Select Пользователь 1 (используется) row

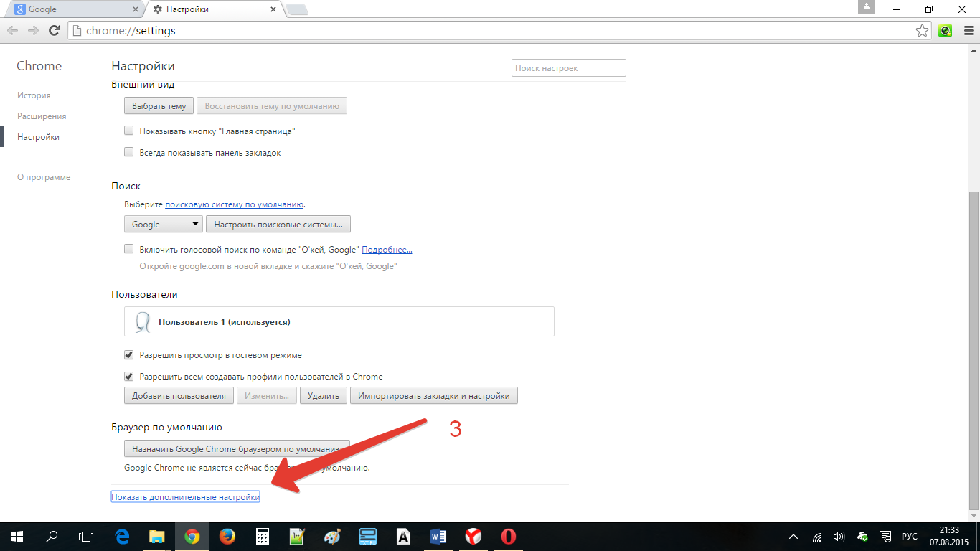pos(339,322)
